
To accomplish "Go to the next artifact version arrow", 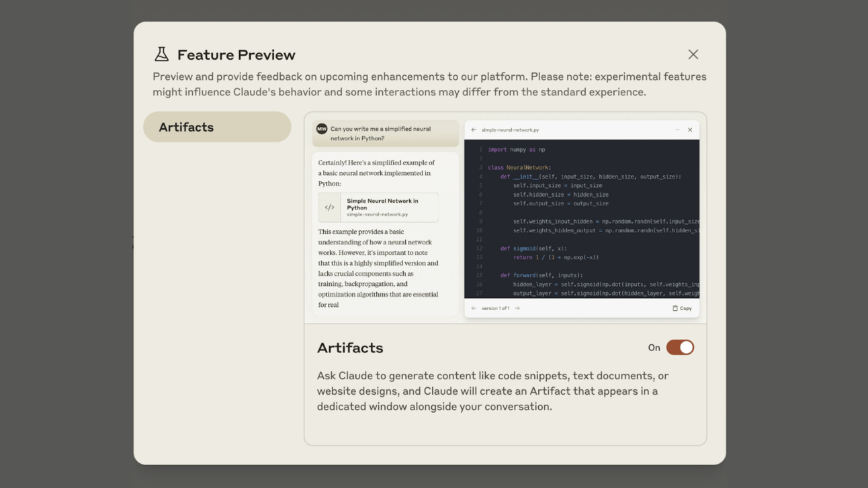I will click(x=517, y=308).
